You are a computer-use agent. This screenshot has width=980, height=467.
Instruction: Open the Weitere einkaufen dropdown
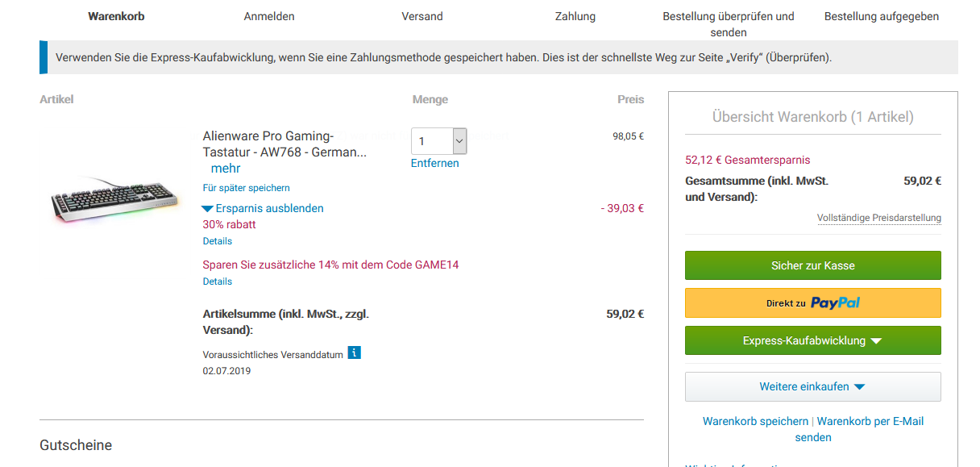(812, 386)
